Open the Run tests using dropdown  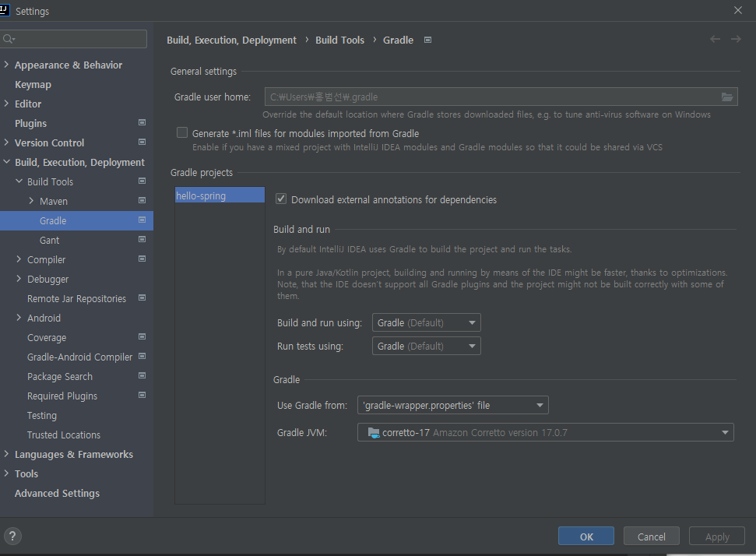pos(426,346)
